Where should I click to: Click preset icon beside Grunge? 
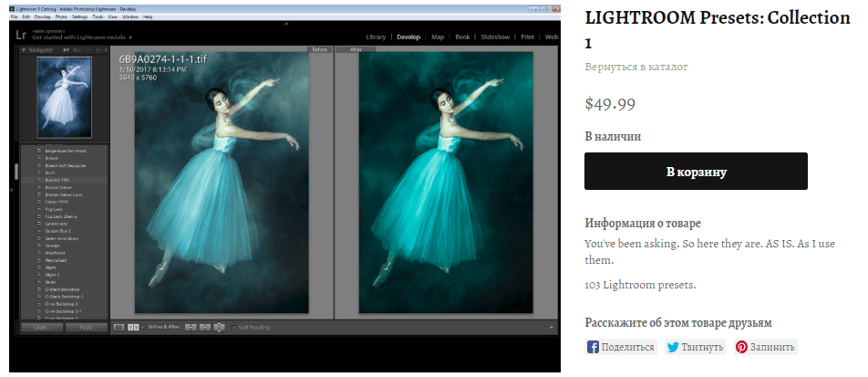[x=38, y=246]
